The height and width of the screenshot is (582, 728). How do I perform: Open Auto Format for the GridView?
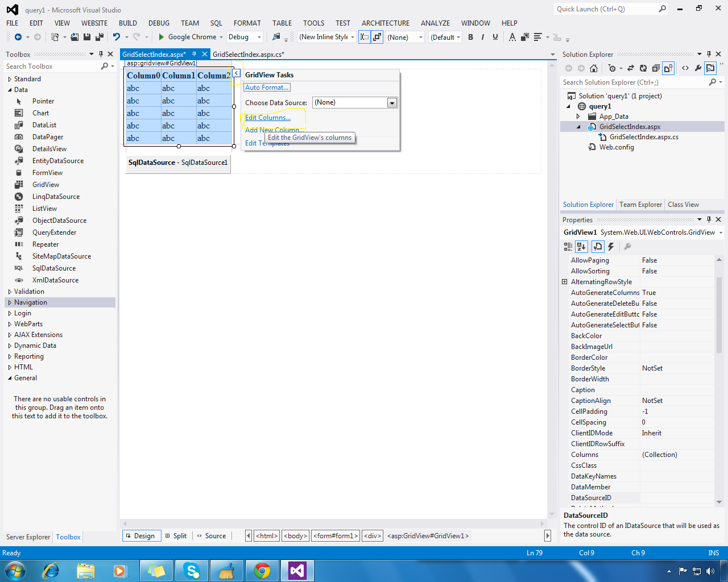(266, 88)
